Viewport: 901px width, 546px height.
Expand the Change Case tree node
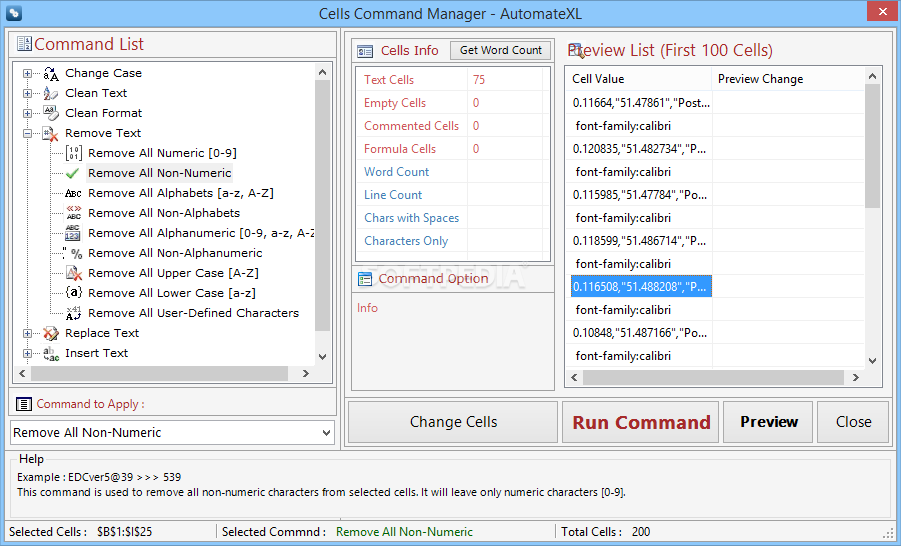coord(27,74)
